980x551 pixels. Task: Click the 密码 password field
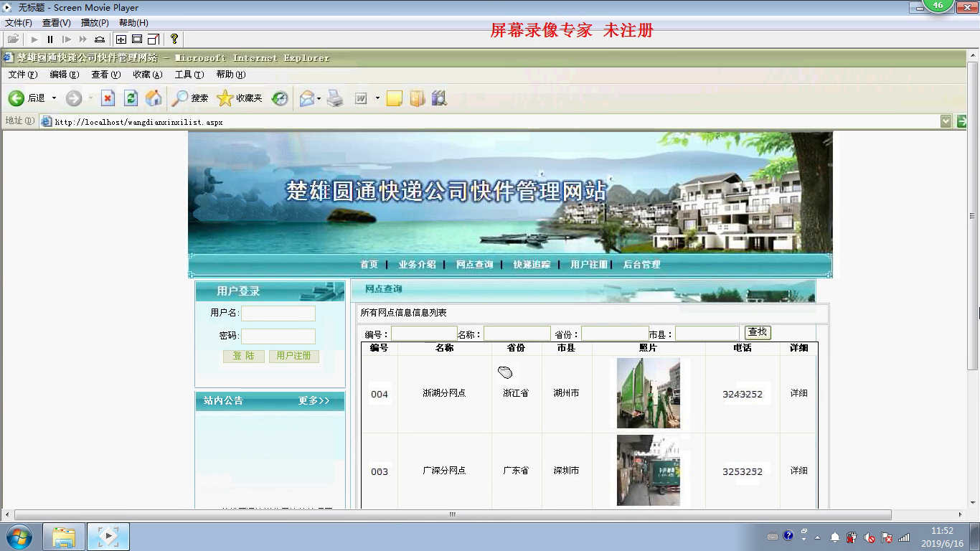click(278, 336)
